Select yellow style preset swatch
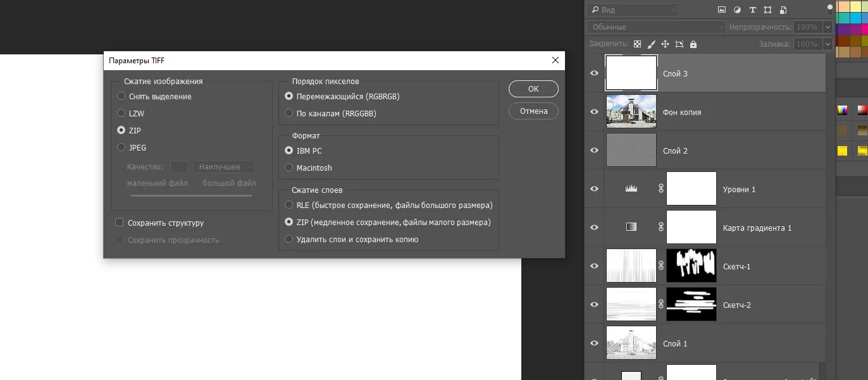 click(843, 150)
